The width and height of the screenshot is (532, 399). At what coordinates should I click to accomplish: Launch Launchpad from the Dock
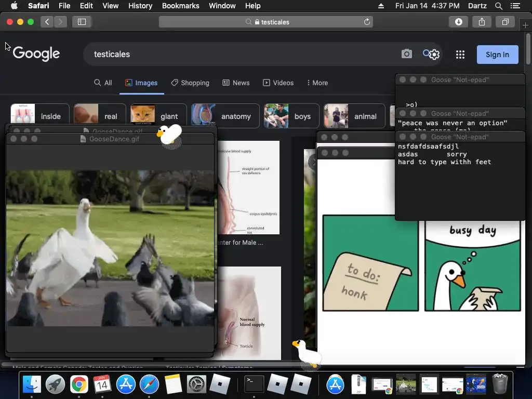55,384
